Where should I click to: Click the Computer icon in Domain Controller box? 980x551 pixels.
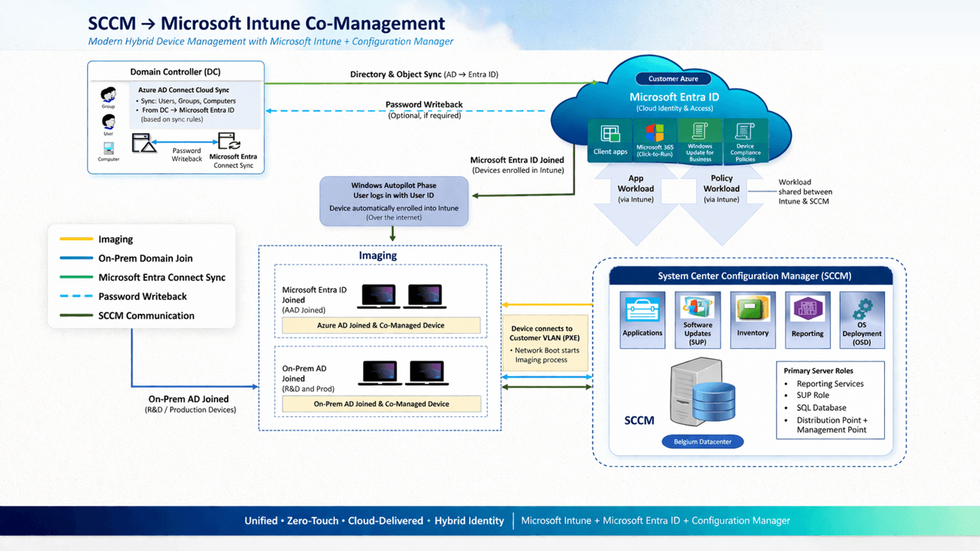[x=109, y=148]
